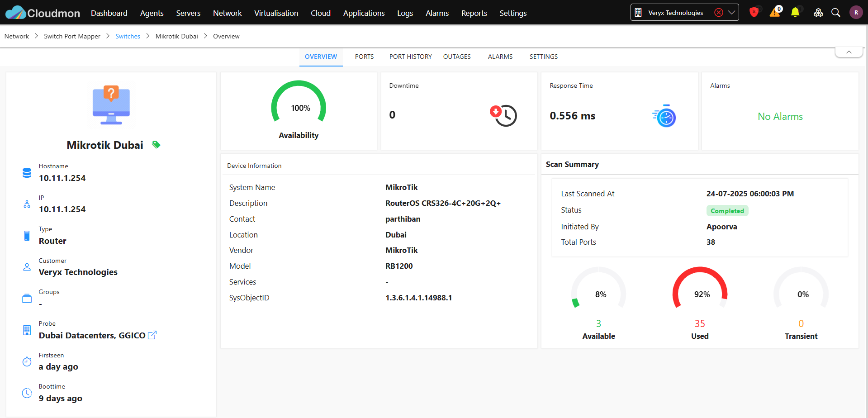This screenshot has width=868, height=418.
Task: Open the warning triangle alerts icon
Action: click(x=775, y=12)
